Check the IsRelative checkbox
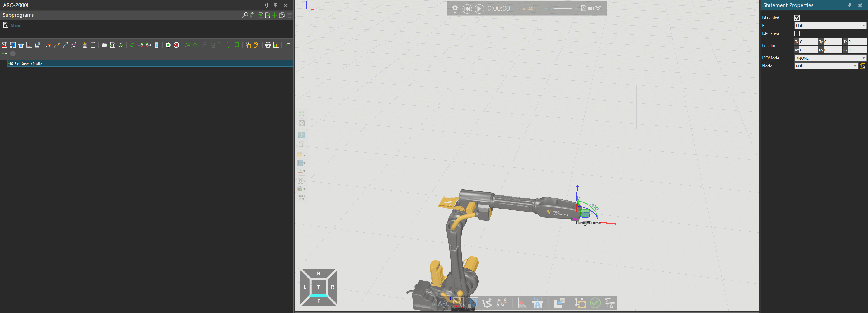The image size is (868, 313). (x=797, y=33)
